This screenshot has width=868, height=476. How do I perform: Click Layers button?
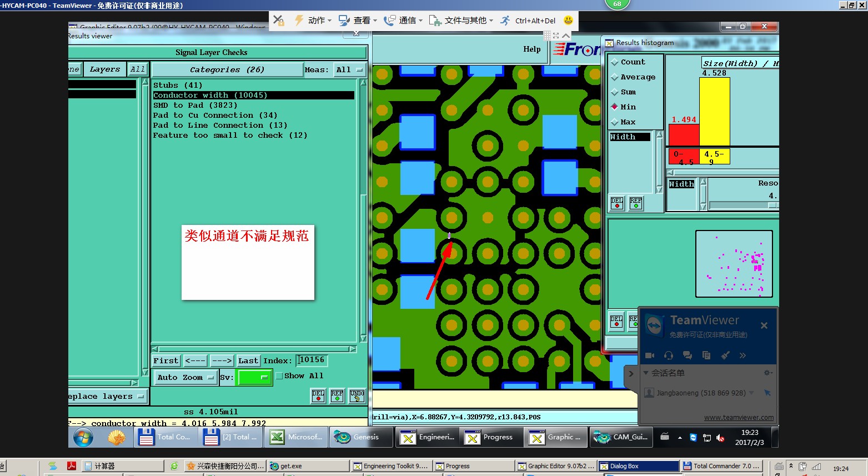(x=105, y=69)
